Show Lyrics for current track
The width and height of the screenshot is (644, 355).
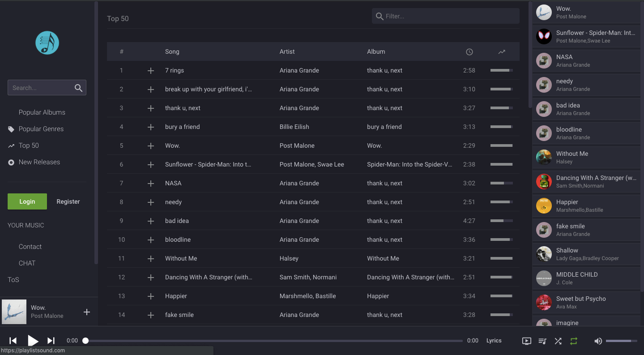pos(494,341)
